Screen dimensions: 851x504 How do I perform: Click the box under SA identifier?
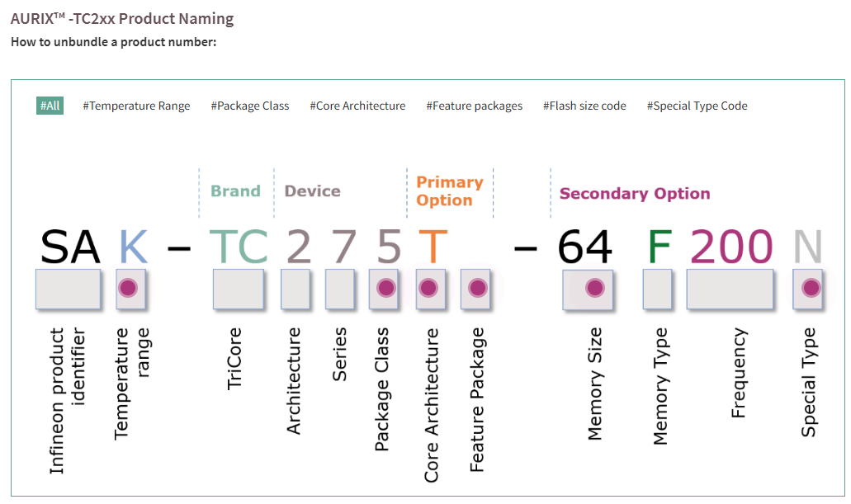pos(69,289)
